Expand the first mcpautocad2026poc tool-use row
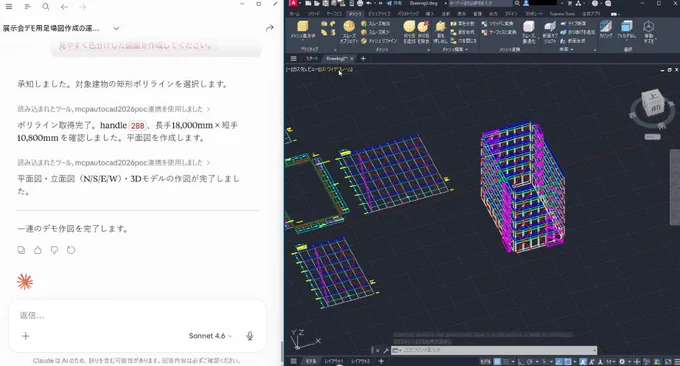 pyautogui.click(x=114, y=109)
